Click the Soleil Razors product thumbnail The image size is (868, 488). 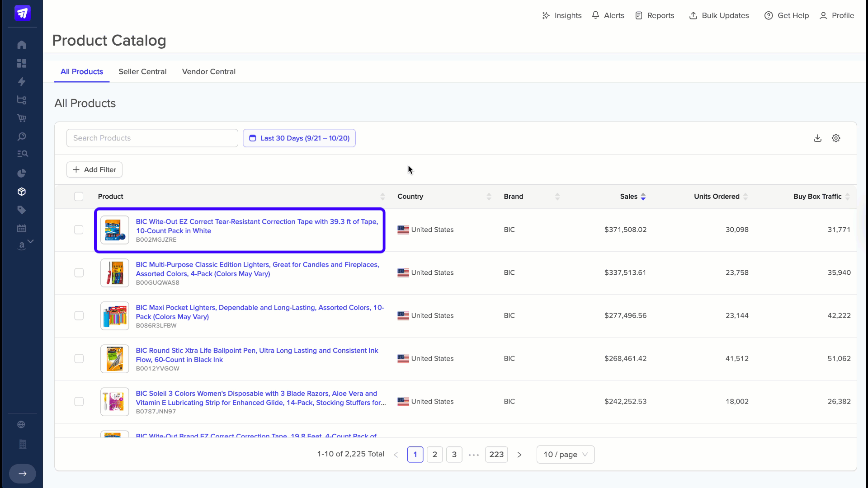pyautogui.click(x=115, y=402)
